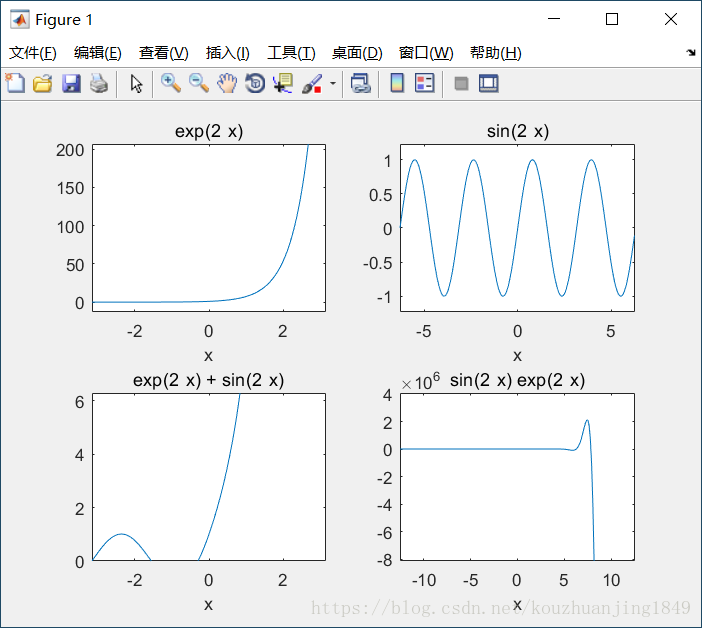This screenshot has height=628, width=702.
Task: Click the MATLAB logo in title bar
Action: coord(20,20)
